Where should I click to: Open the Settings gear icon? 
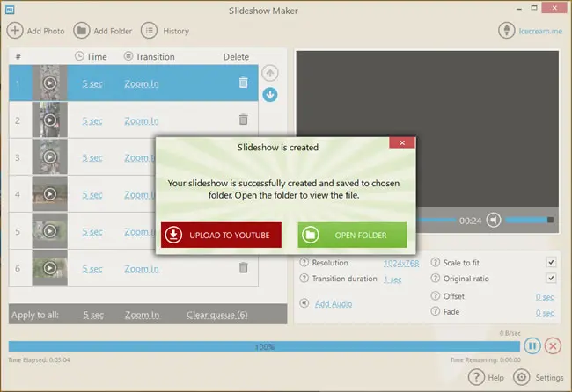(522, 377)
